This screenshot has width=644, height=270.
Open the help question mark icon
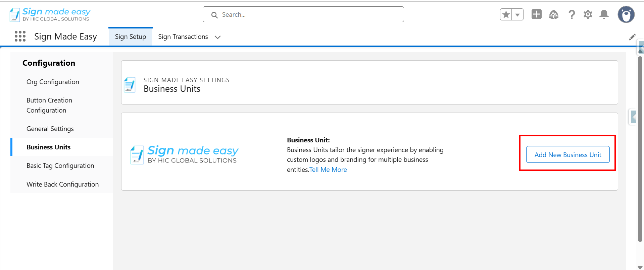[x=572, y=14]
